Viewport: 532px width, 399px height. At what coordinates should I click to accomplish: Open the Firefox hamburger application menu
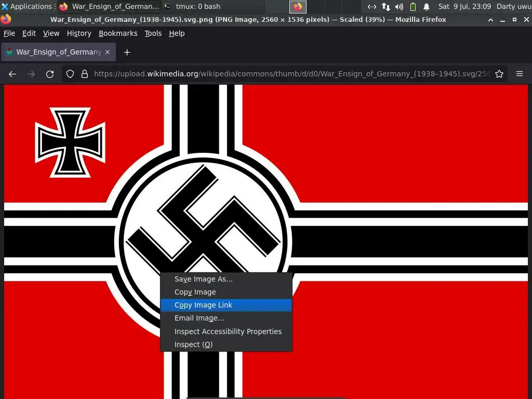(520, 74)
